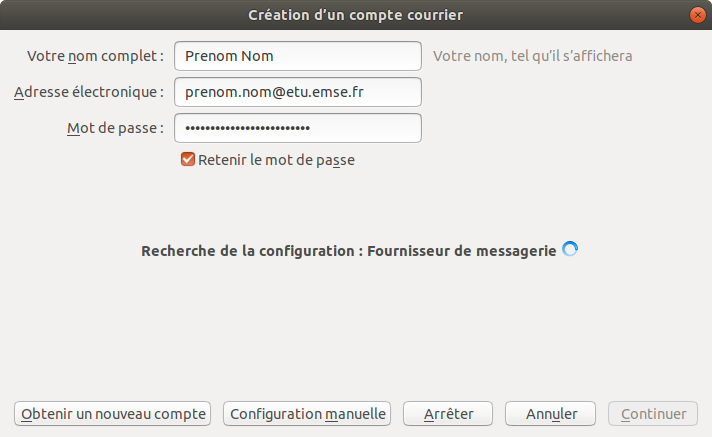Click the window title 'Création d'un compte courrier'
The image size is (712, 437).
tap(355, 14)
